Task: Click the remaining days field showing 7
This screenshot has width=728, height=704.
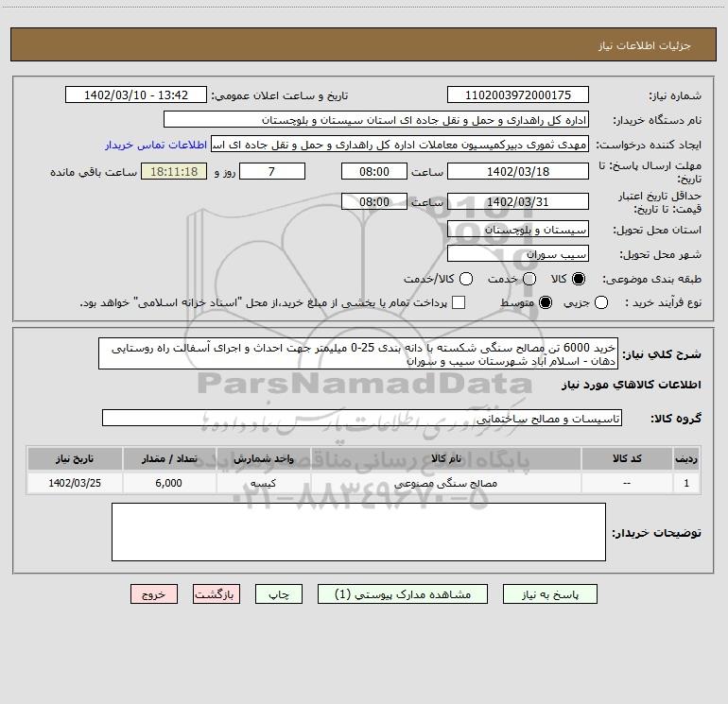Action: point(272,171)
